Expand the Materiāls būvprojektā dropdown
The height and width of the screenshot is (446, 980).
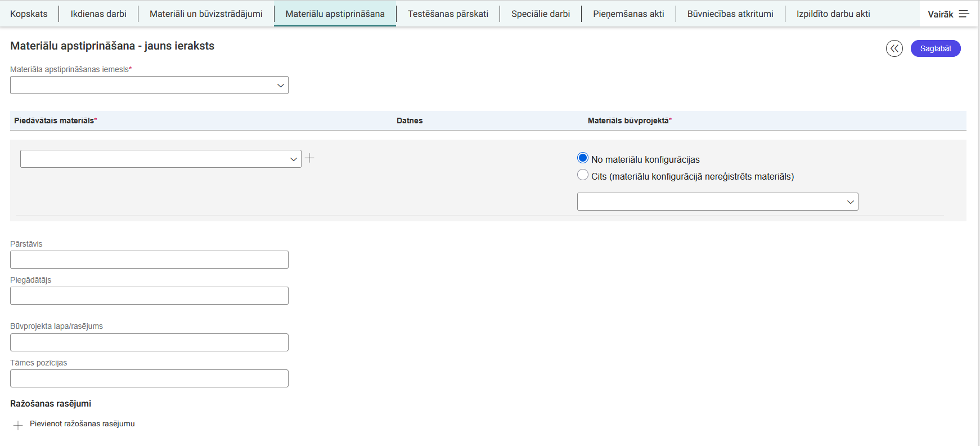click(x=717, y=202)
